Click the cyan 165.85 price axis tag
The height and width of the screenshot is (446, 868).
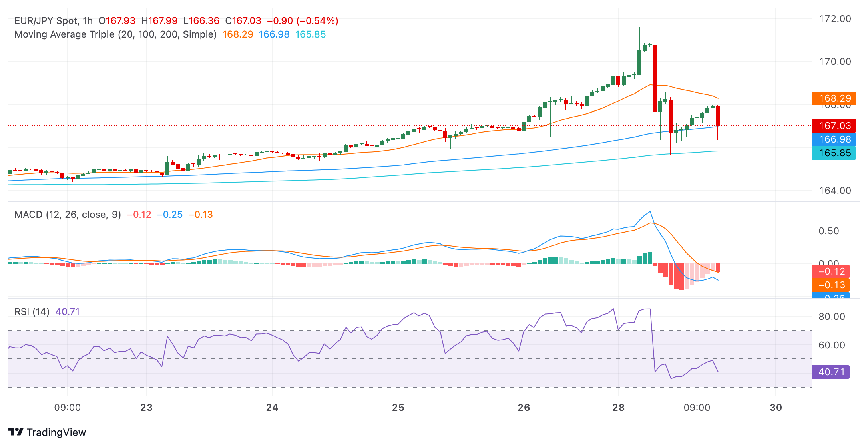tap(834, 153)
